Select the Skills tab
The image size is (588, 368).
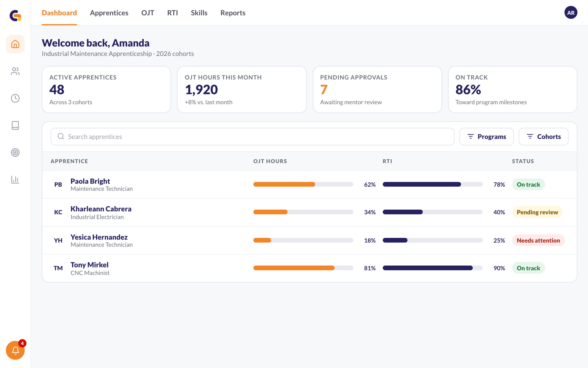point(199,13)
